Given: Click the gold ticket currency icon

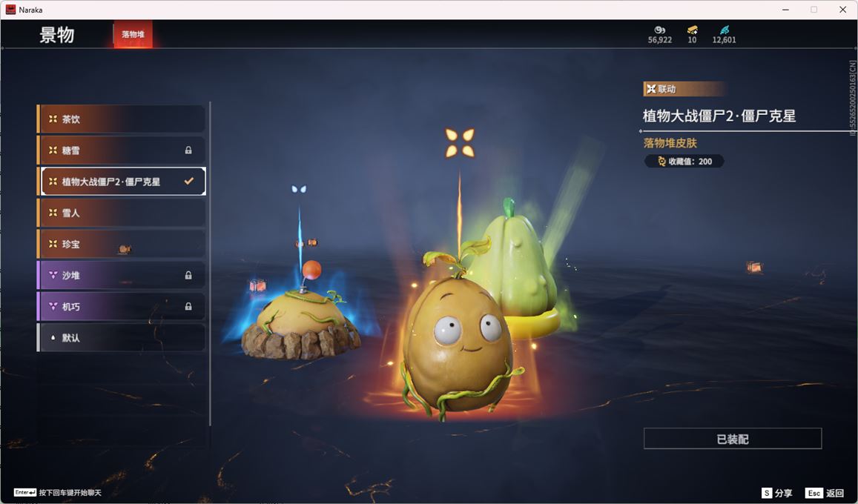Looking at the screenshot, I should click(x=692, y=30).
